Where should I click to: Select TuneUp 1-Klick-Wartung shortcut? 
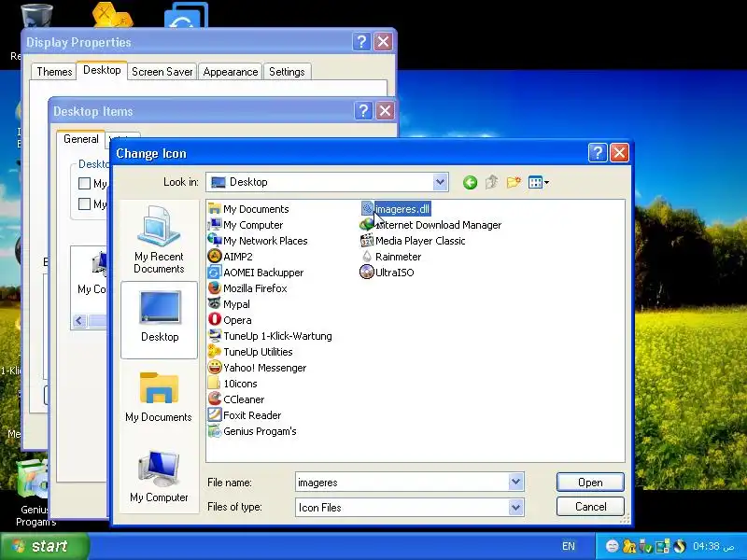[270, 336]
